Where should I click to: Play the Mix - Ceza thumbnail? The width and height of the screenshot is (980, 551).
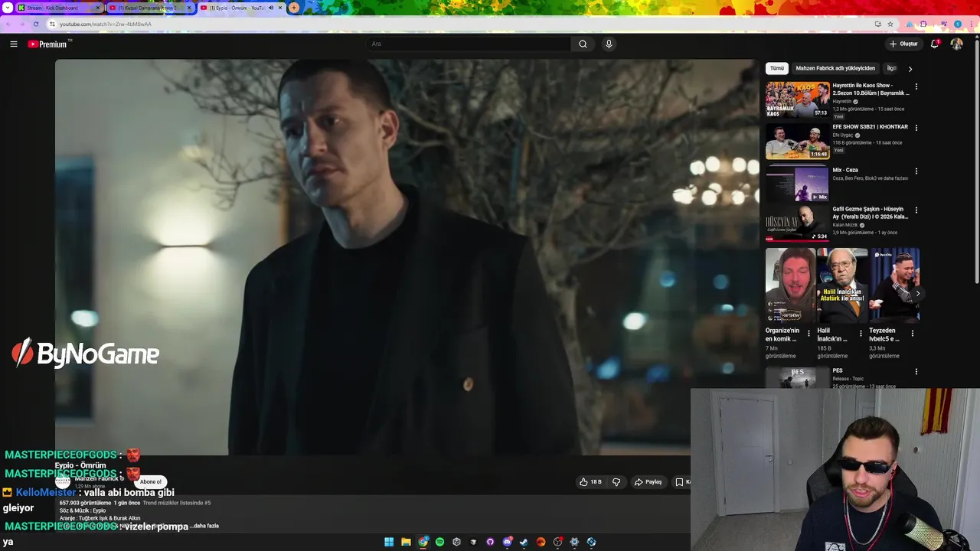point(797,183)
